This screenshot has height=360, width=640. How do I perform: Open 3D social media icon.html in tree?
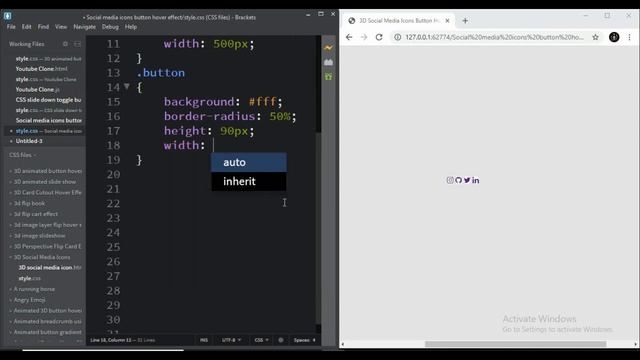tap(49, 268)
